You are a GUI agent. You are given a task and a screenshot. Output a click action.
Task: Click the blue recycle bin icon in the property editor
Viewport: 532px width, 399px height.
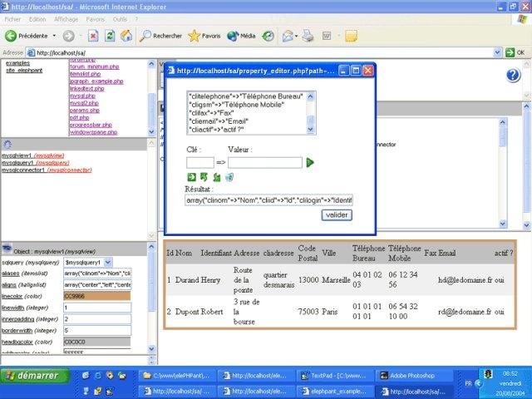coord(229,177)
